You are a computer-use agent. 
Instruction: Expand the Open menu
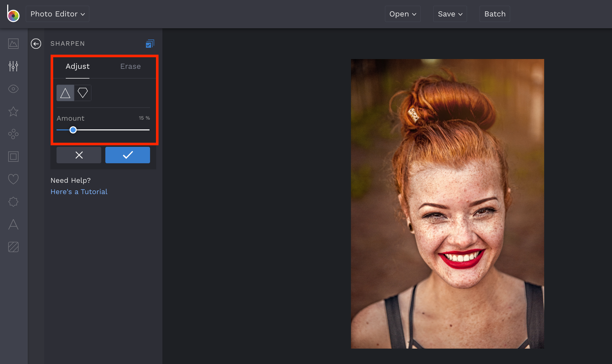point(402,14)
